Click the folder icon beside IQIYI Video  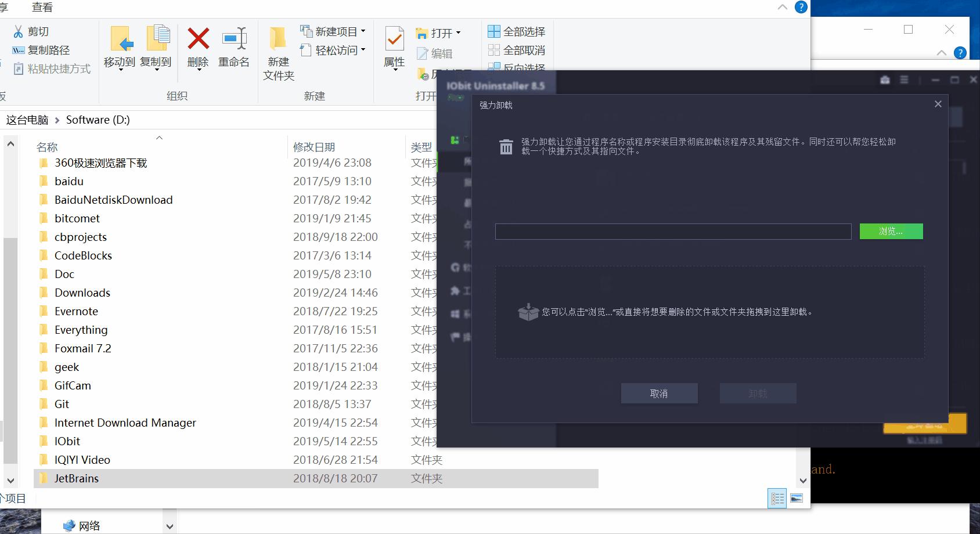tap(44, 460)
